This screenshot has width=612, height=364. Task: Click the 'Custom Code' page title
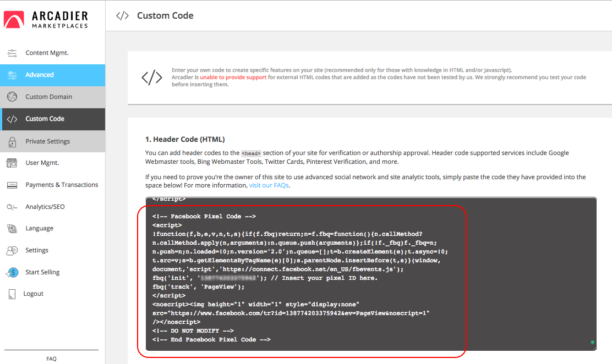click(165, 15)
